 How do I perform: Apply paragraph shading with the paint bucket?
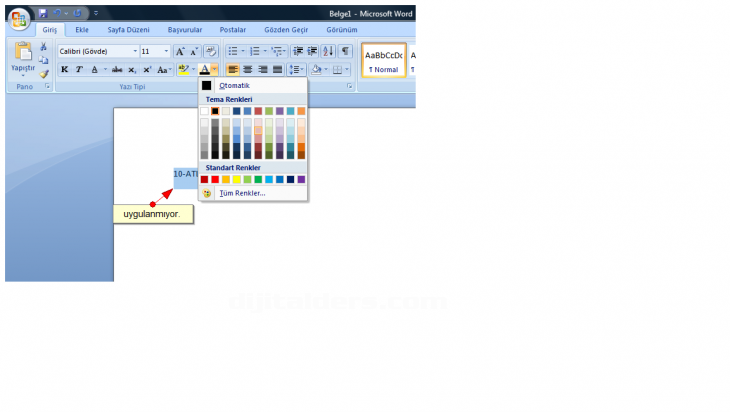pos(317,69)
